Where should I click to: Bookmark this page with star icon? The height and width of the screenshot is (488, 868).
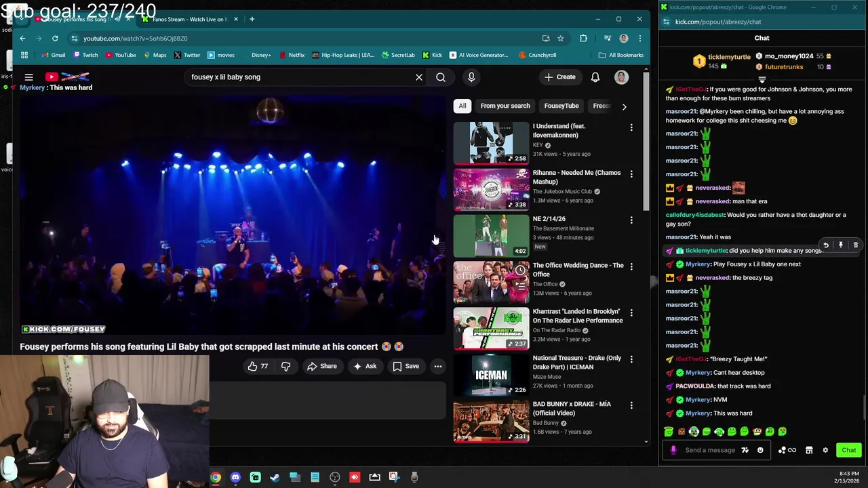coord(560,39)
